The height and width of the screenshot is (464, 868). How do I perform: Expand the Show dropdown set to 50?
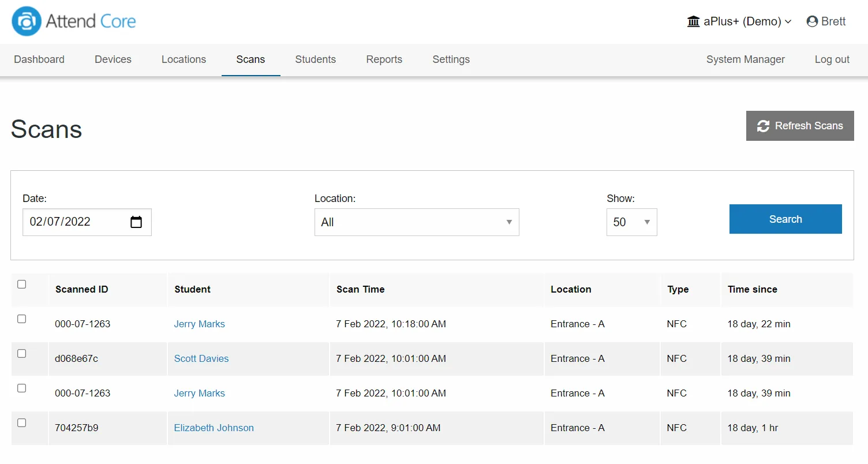[631, 222]
